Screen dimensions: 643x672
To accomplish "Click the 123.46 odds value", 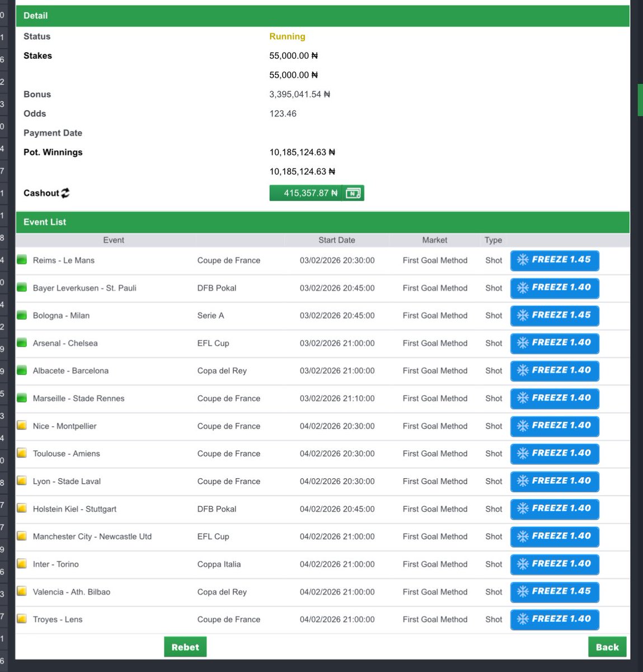I will (283, 114).
